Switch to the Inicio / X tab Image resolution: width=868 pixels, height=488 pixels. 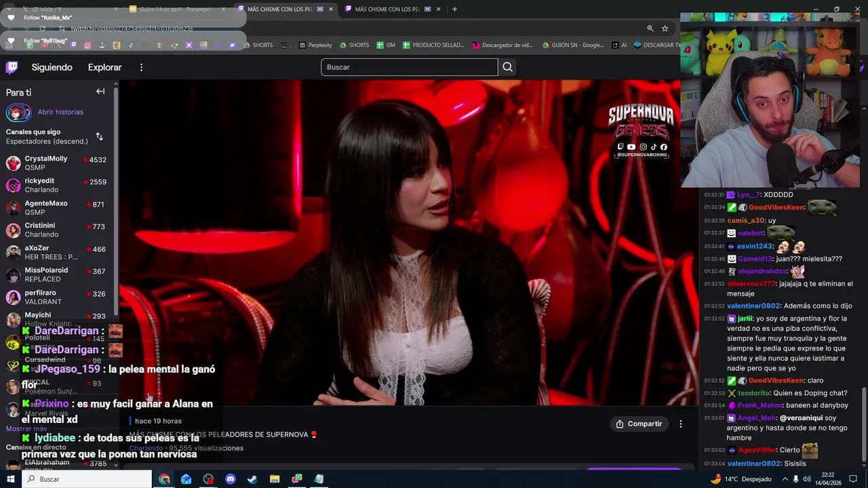pyautogui.click(x=68, y=9)
